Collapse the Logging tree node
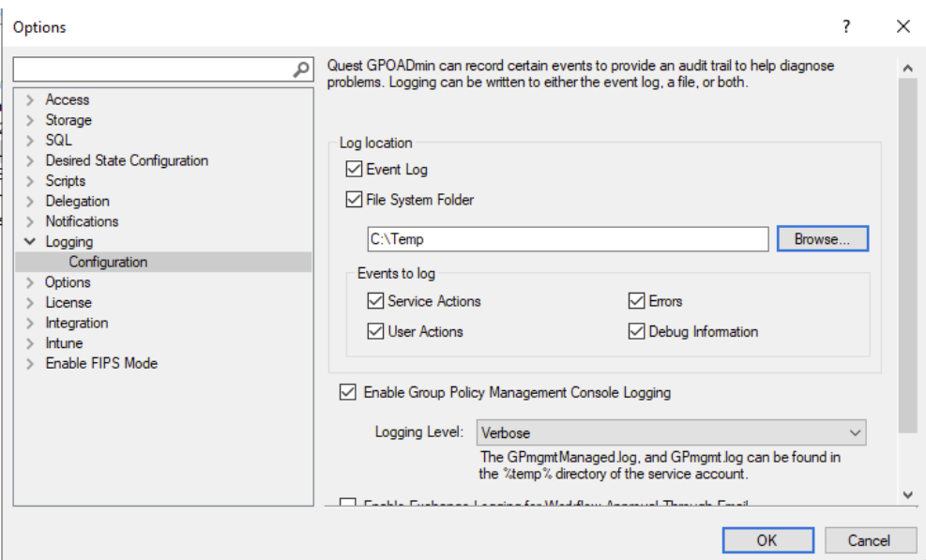 pyautogui.click(x=31, y=242)
